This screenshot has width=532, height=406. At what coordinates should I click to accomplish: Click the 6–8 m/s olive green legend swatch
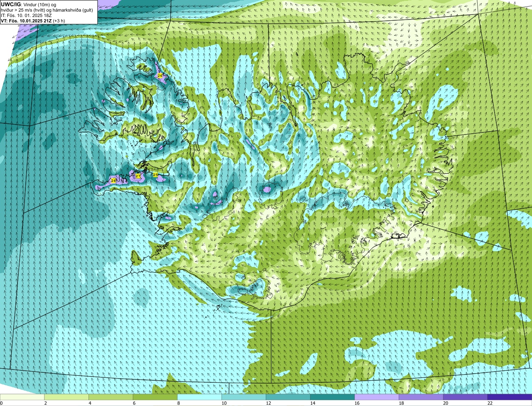155,397
